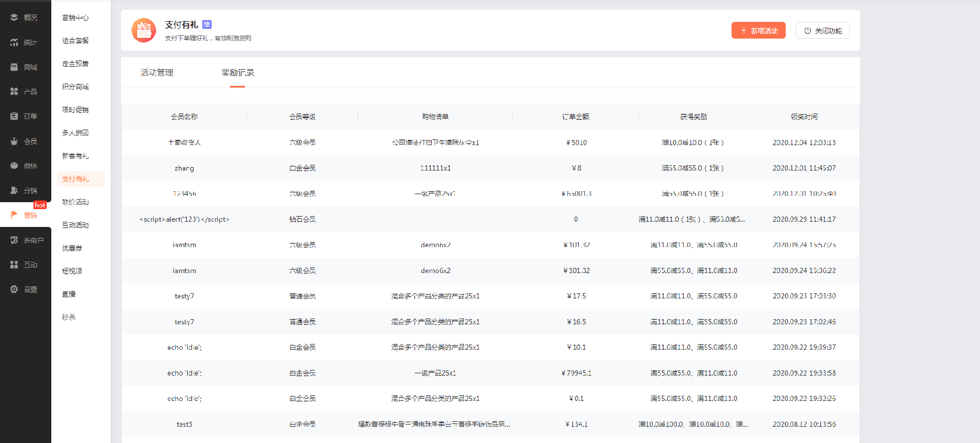Screen dimensions: 980x443
Task: Click the 会员等级 column header
Action: coord(303,117)
